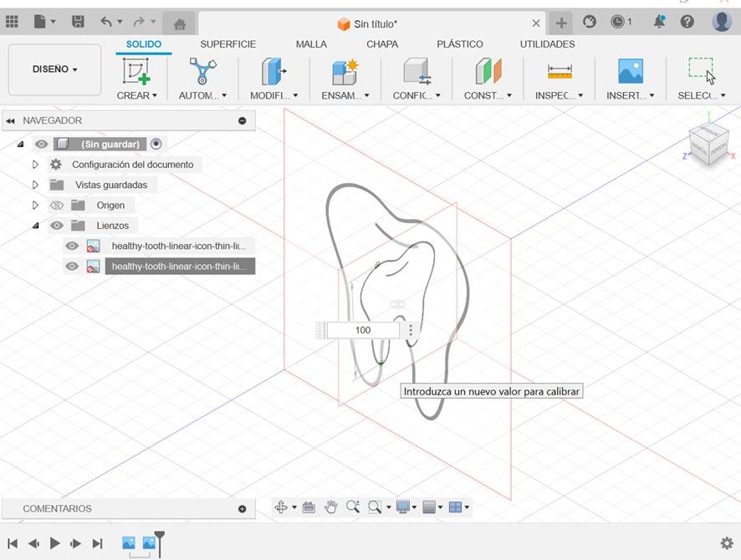Activate the (Sin guardar) component radio button

[156, 144]
